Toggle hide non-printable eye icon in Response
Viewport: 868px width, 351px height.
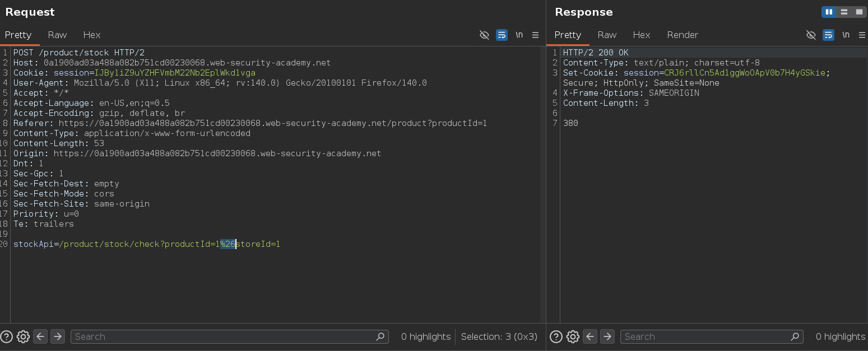(x=811, y=35)
